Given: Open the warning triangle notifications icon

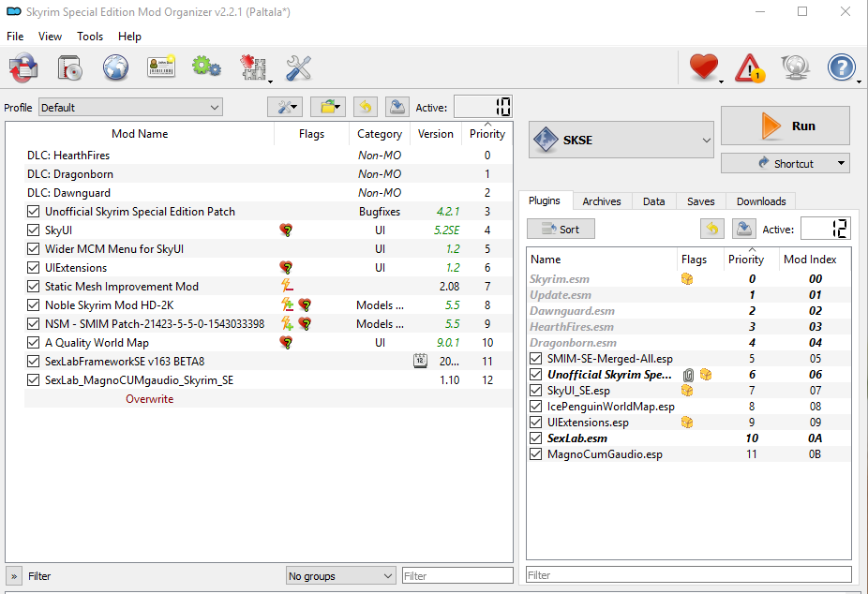Looking at the screenshot, I should (x=750, y=67).
